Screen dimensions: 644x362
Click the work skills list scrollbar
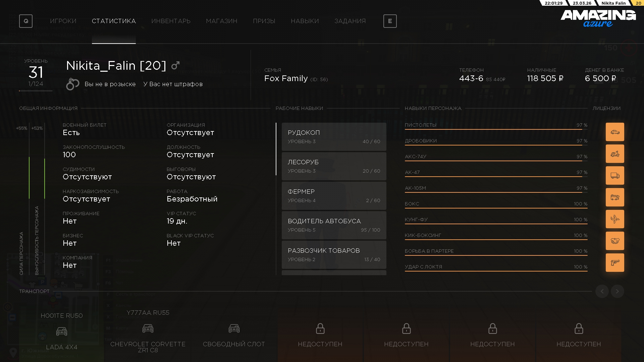point(276,149)
